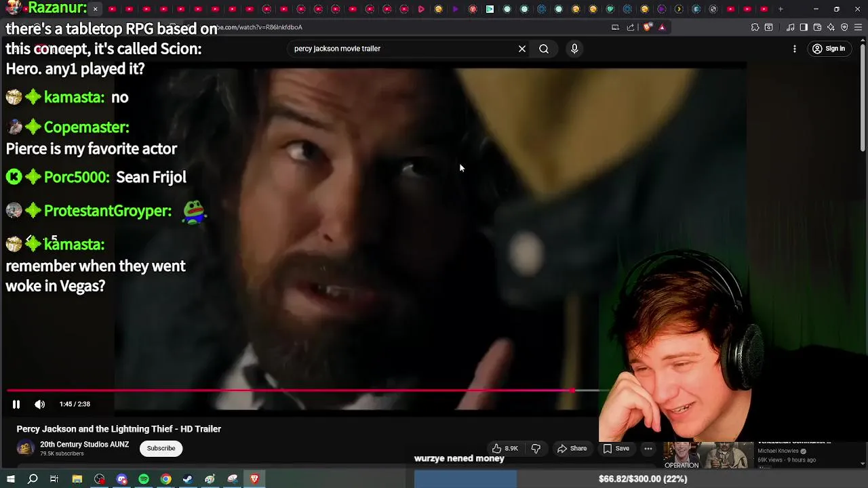This screenshot has width=868, height=488.
Task: Share the Percy Jackson trailer
Action: tap(572, 449)
